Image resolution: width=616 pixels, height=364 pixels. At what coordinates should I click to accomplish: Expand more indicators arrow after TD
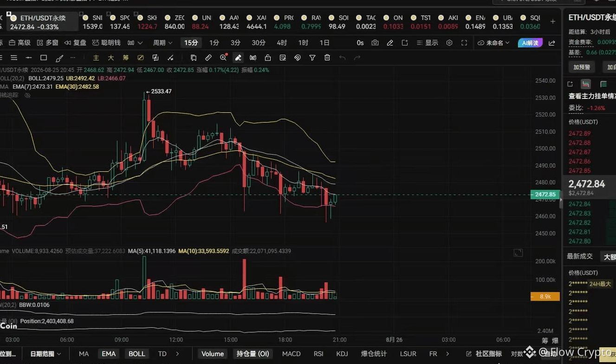pos(178,354)
